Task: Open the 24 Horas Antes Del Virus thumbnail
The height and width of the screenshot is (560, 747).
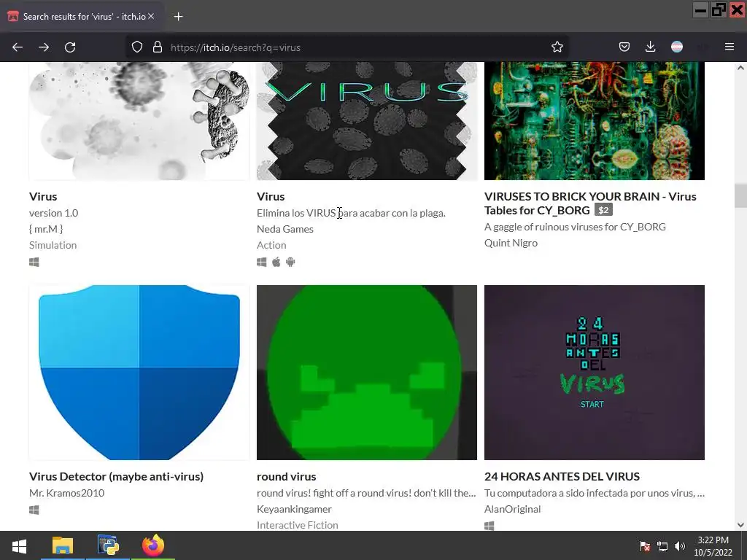Action: (x=595, y=373)
